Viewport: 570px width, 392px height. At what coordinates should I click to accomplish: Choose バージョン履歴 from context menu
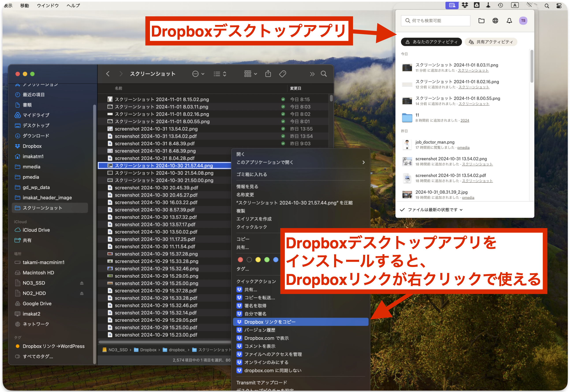click(x=260, y=330)
